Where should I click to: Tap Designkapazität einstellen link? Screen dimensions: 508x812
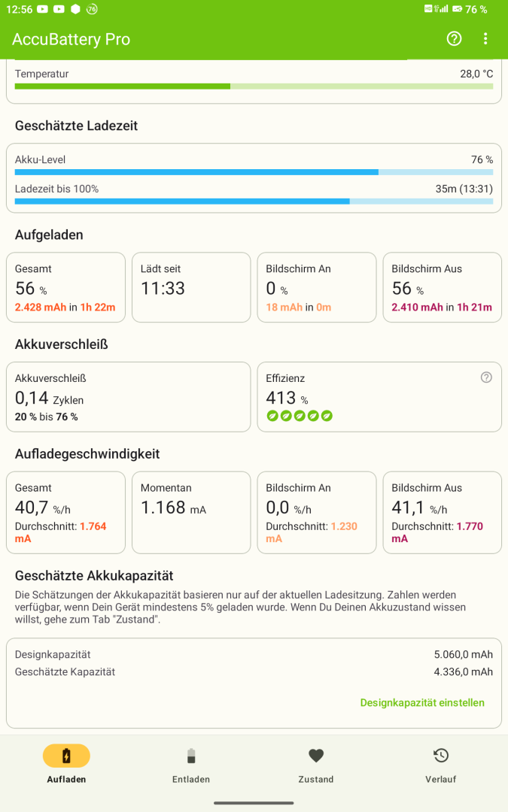pos(422,703)
